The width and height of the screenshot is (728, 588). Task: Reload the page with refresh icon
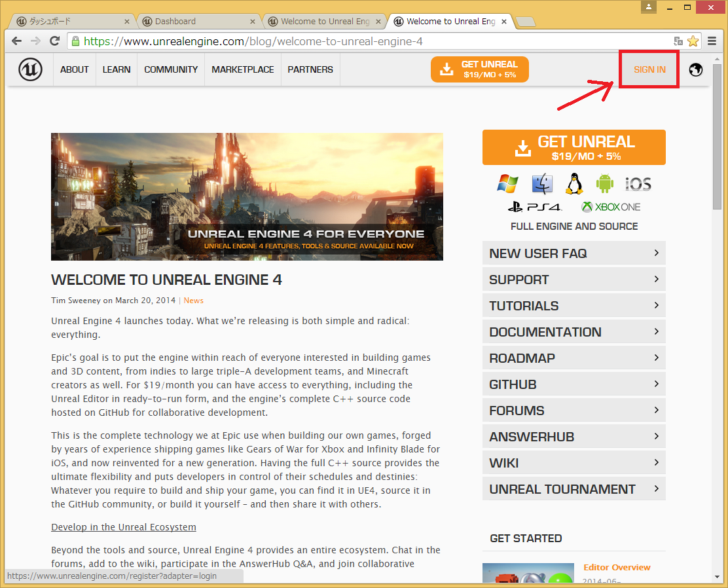click(x=55, y=41)
